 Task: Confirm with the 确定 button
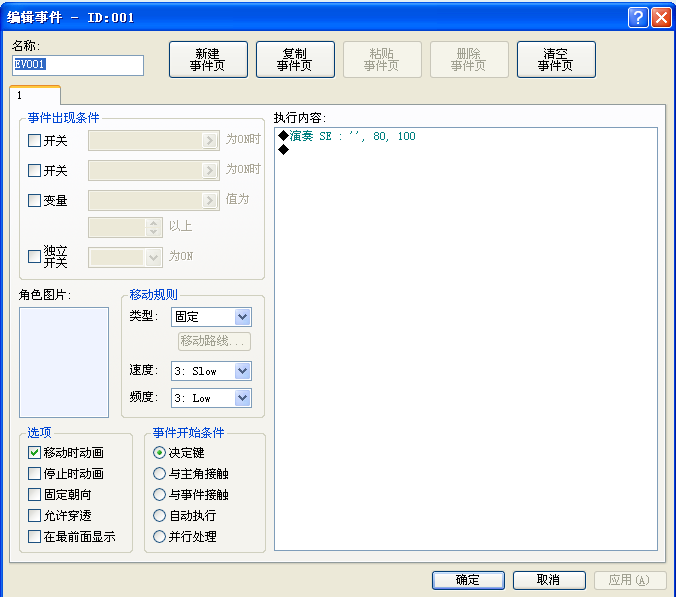click(x=468, y=580)
